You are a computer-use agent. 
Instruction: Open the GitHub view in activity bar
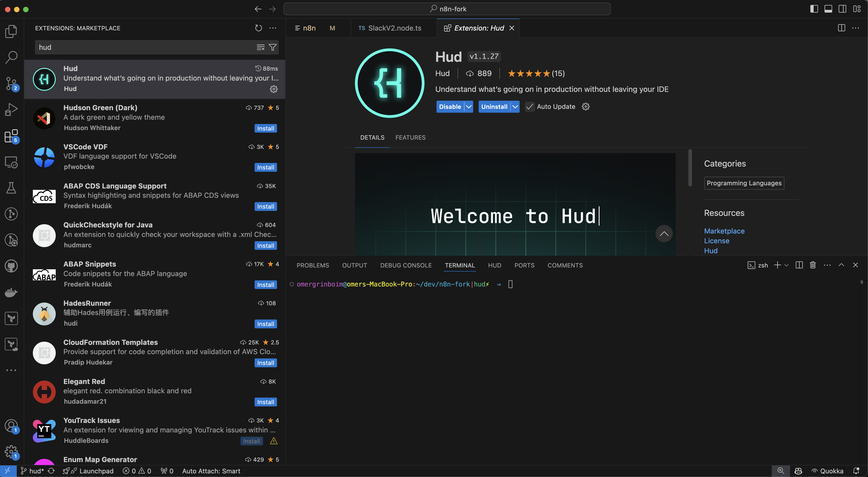[11, 266]
